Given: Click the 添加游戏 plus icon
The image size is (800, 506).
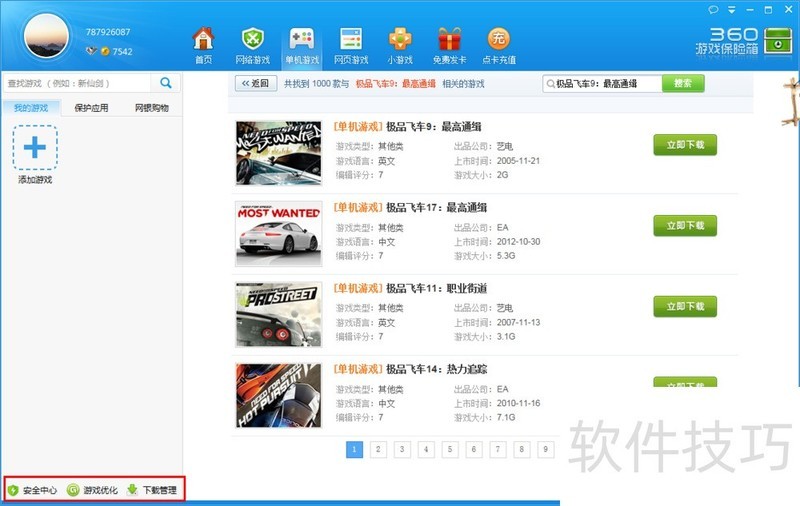Looking at the screenshot, I should [x=35, y=148].
